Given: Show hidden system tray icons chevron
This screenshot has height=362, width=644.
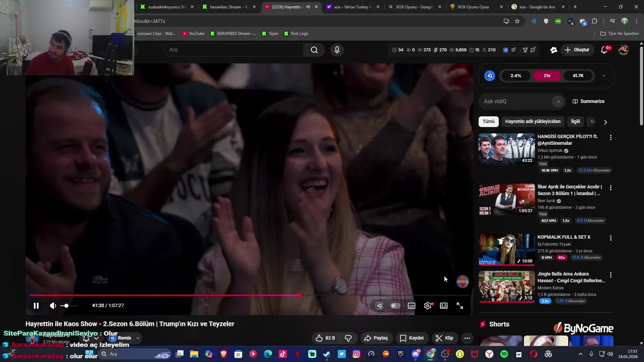Looking at the screenshot, I should point(582,354).
